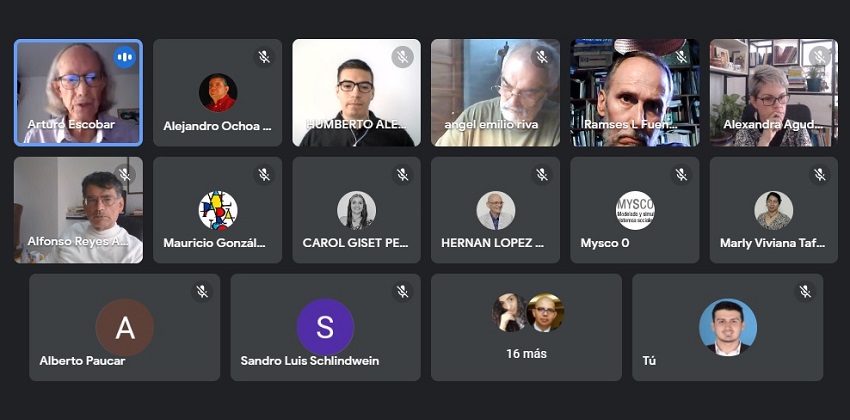
Task: Click Arturo Escobar's speaking audio indicator
Action: (x=125, y=57)
